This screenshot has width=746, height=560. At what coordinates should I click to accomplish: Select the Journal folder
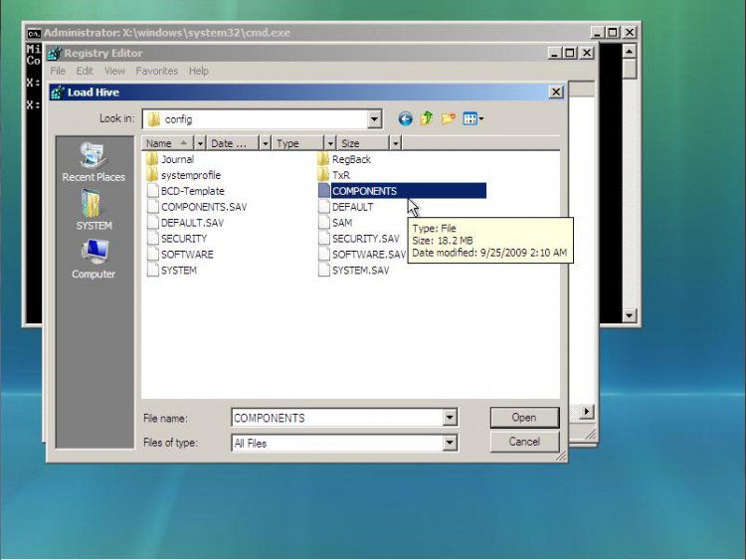[x=170, y=159]
